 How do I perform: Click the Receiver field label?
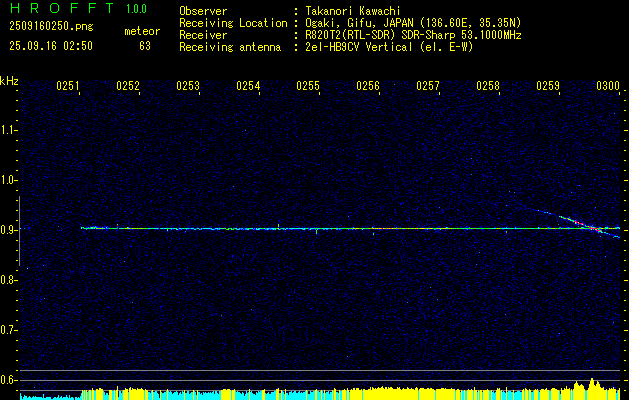coord(203,35)
